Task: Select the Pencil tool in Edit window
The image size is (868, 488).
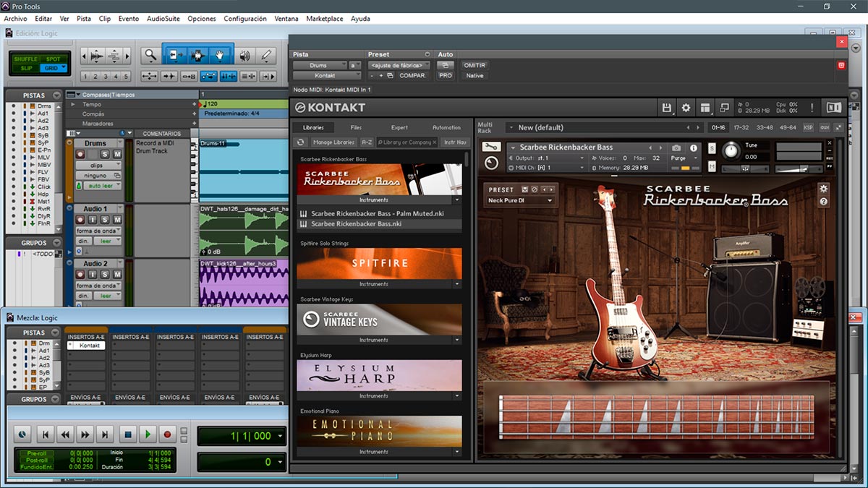Action: [x=265, y=55]
